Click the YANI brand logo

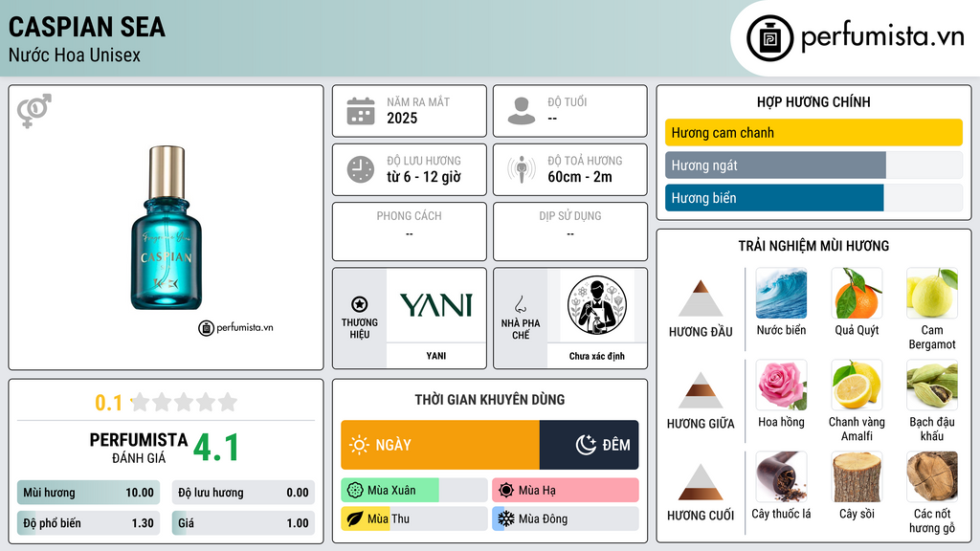[x=436, y=305]
